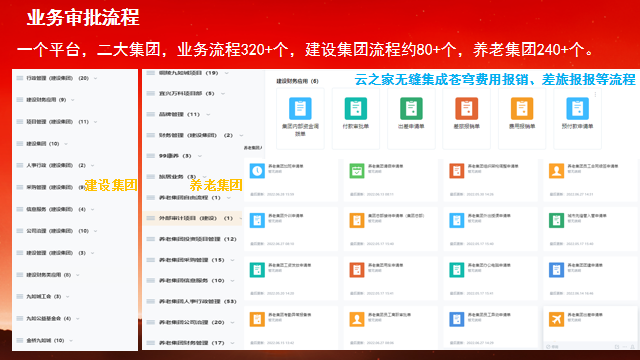The image size is (640, 360).
Task: Click the drag handle beside 品牌管理 (11)
Action: pyautogui.click(x=151, y=114)
